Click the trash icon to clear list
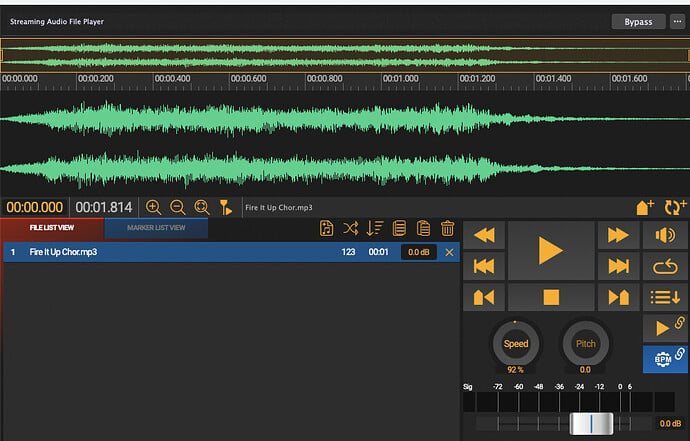This screenshot has height=441, width=690. [x=448, y=228]
